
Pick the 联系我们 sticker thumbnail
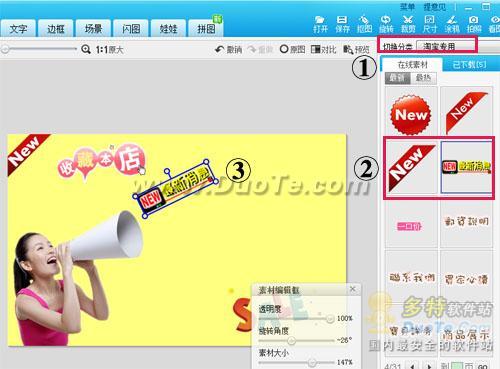click(x=411, y=277)
